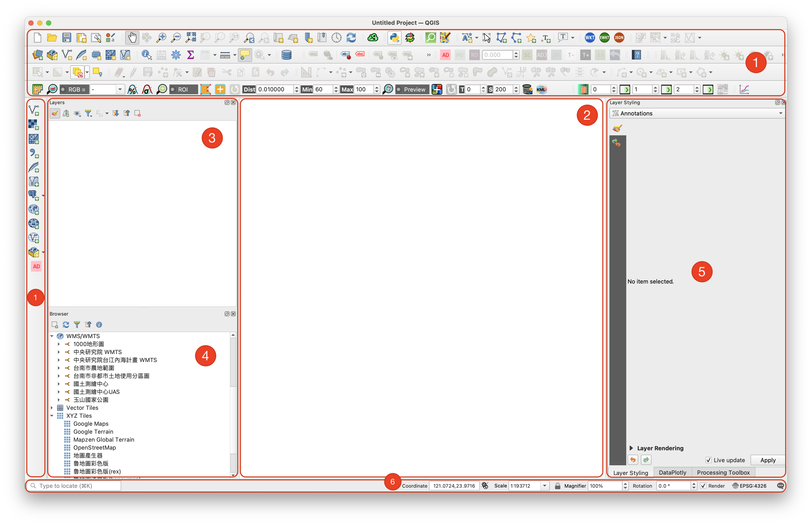The width and height of the screenshot is (812, 525).
Task: Disable the Render checkbox in status bar
Action: coord(703,486)
